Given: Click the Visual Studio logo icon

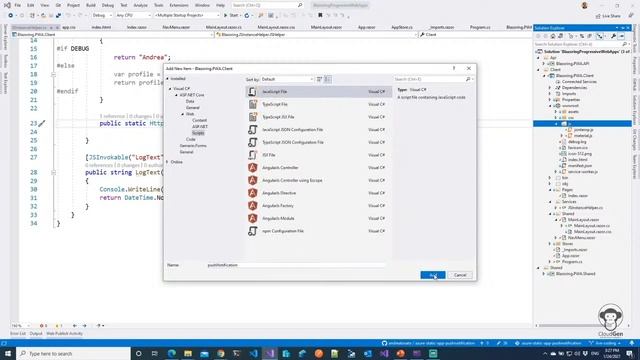Looking at the screenshot, I should (7, 5).
